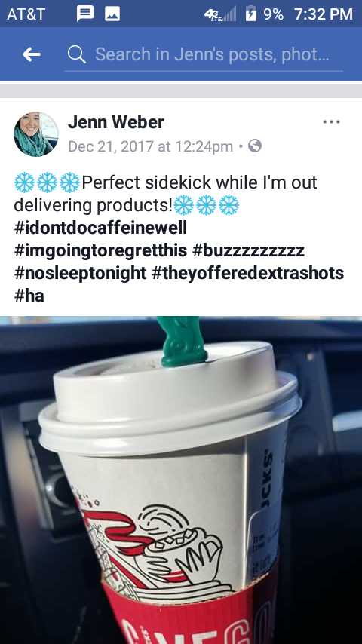
Task: Open the #nosleeptonight hashtag
Action: coord(80,273)
